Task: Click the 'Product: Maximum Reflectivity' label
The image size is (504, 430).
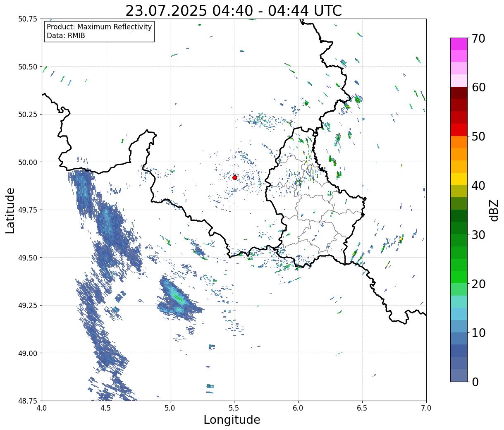Action: 99,27
